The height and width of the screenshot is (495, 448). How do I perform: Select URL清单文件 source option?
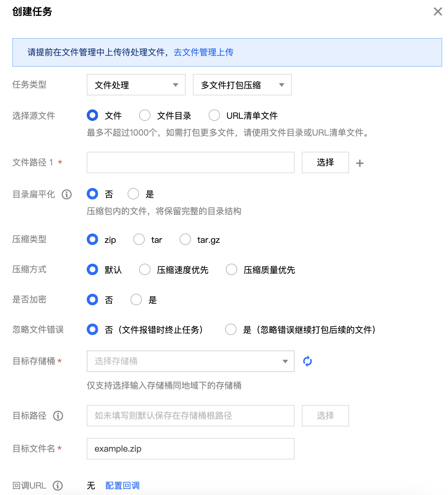pos(214,115)
